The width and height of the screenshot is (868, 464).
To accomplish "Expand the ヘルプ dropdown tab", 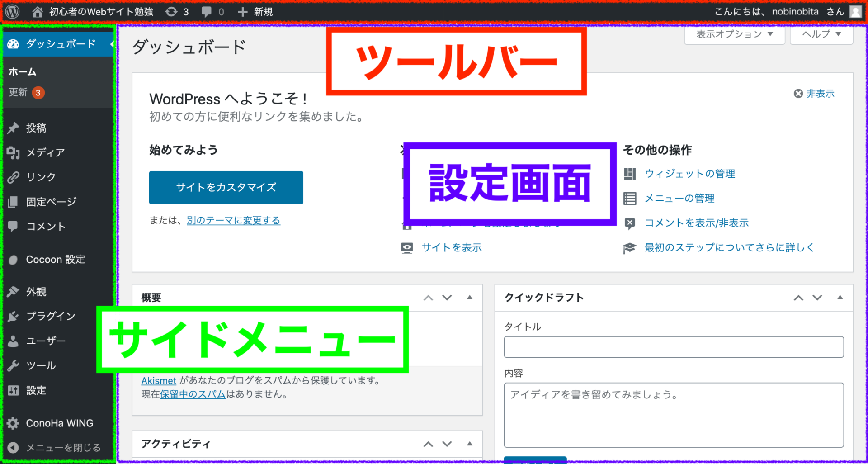I will click(x=821, y=34).
